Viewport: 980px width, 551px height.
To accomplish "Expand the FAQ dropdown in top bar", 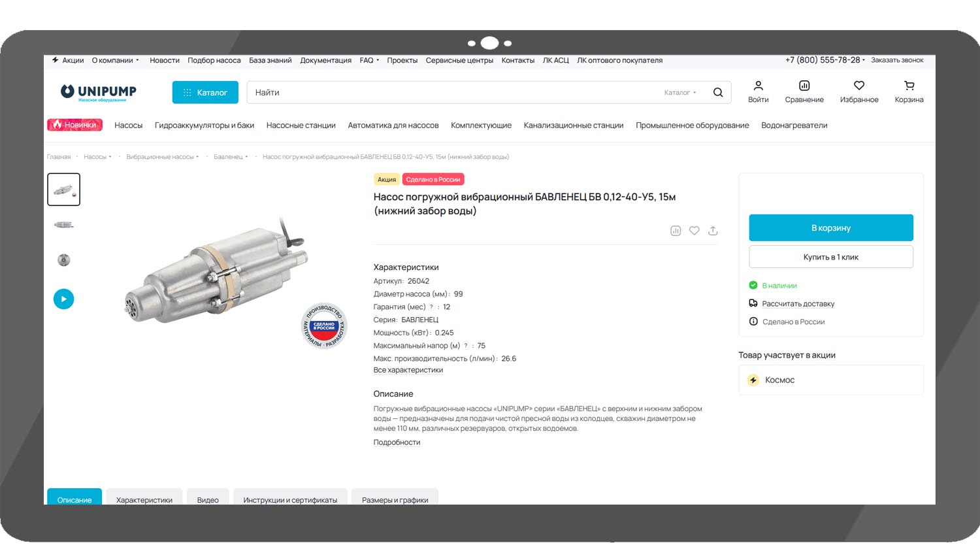I will click(x=369, y=60).
